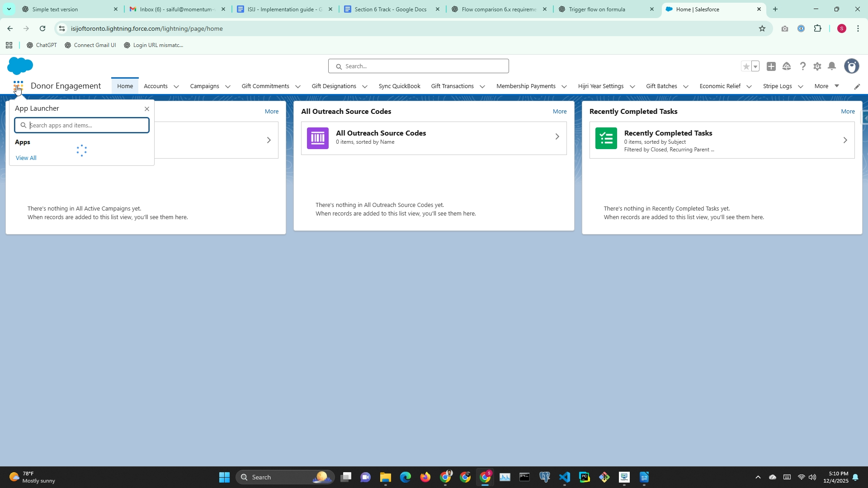Select the Campaigns navigation tab
The width and height of the screenshot is (868, 488).
tap(204, 86)
